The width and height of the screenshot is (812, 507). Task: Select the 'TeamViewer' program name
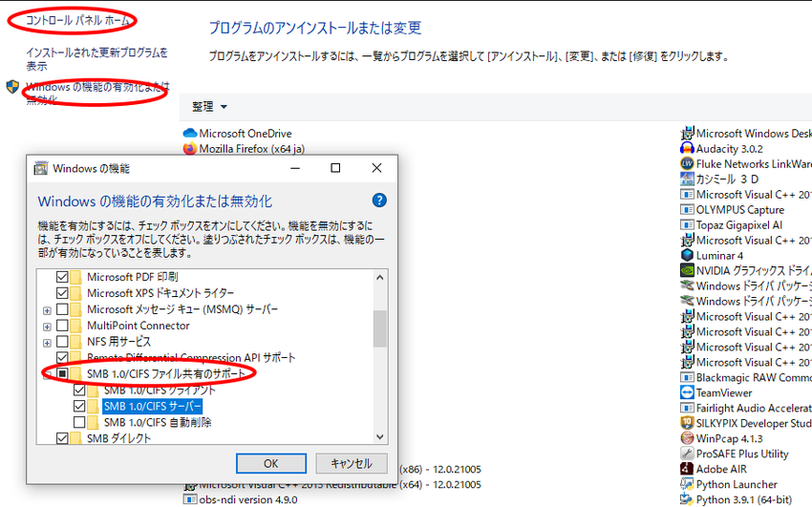point(724,392)
